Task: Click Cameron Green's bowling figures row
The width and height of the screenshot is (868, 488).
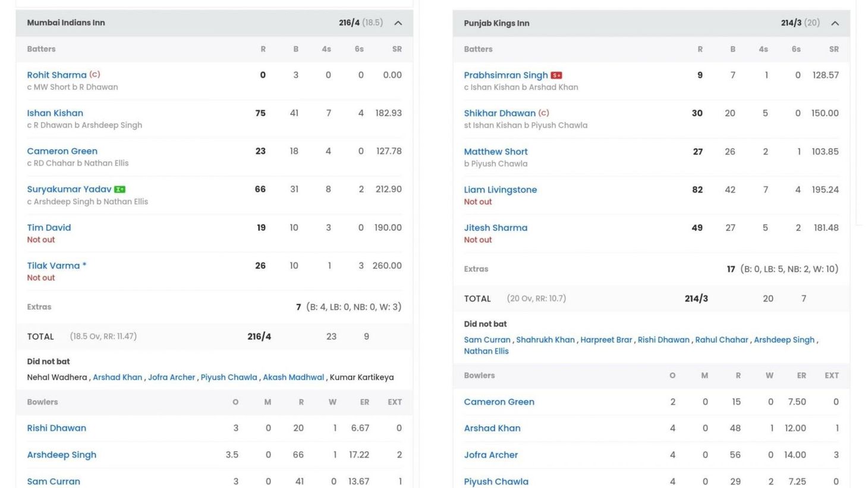Action: [499, 402]
